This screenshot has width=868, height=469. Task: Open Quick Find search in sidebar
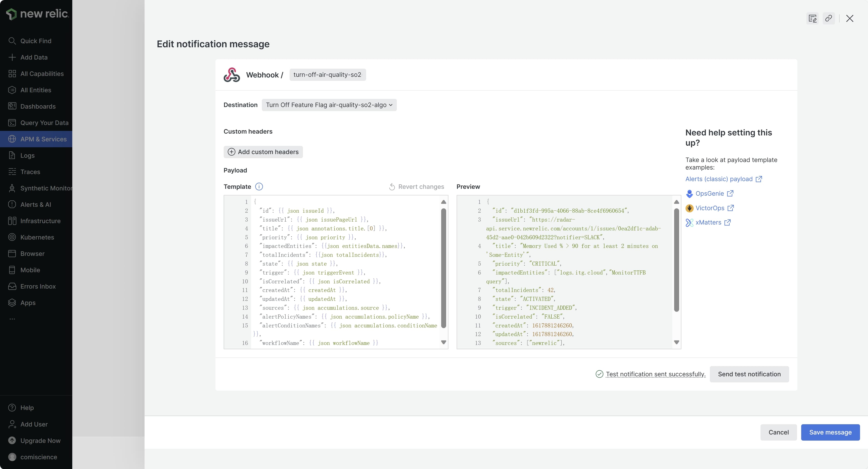(x=36, y=41)
